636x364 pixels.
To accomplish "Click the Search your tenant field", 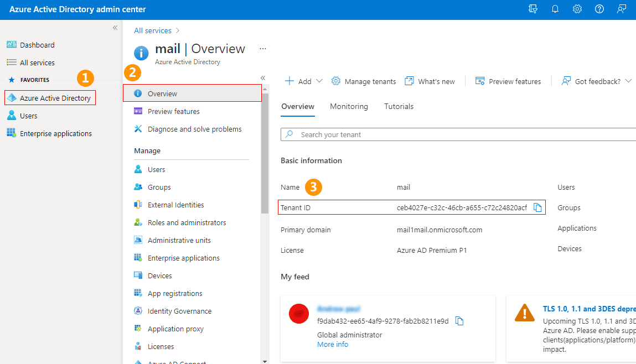I will (459, 134).
